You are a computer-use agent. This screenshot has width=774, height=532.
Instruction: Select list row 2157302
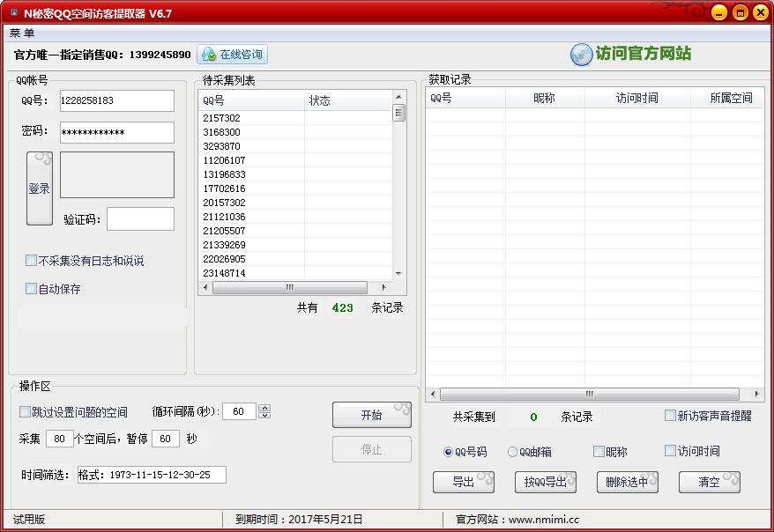click(x=295, y=118)
